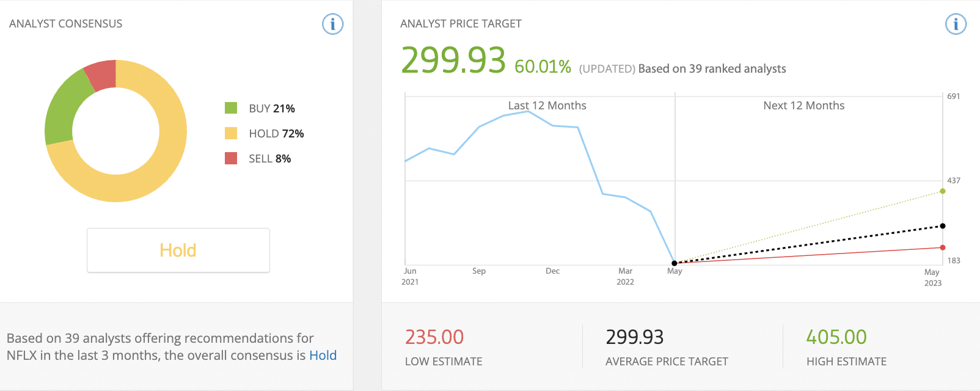Screen dimensions: 980x391
Task: Click the Analyst Price Target info icon
Action: pos(956,24)
